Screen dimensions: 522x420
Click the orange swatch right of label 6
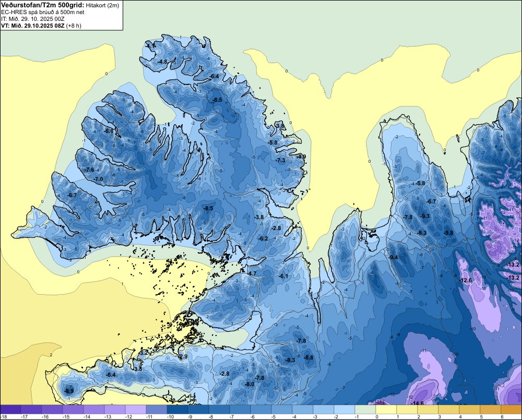point(512,410)
